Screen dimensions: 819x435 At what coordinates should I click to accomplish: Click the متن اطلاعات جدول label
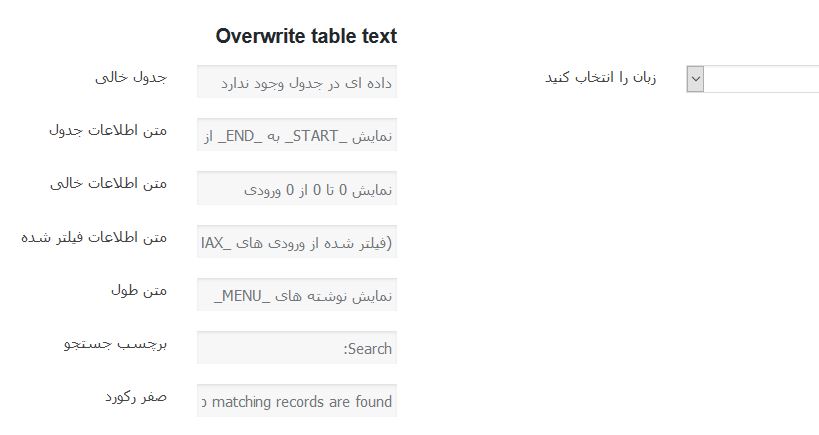(x=108, y=130)
